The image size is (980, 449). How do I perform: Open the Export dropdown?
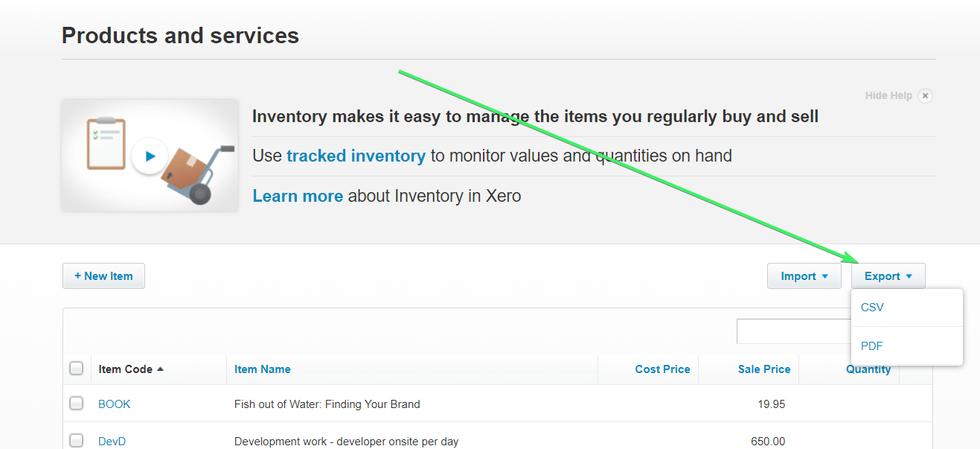pos(888,276)
